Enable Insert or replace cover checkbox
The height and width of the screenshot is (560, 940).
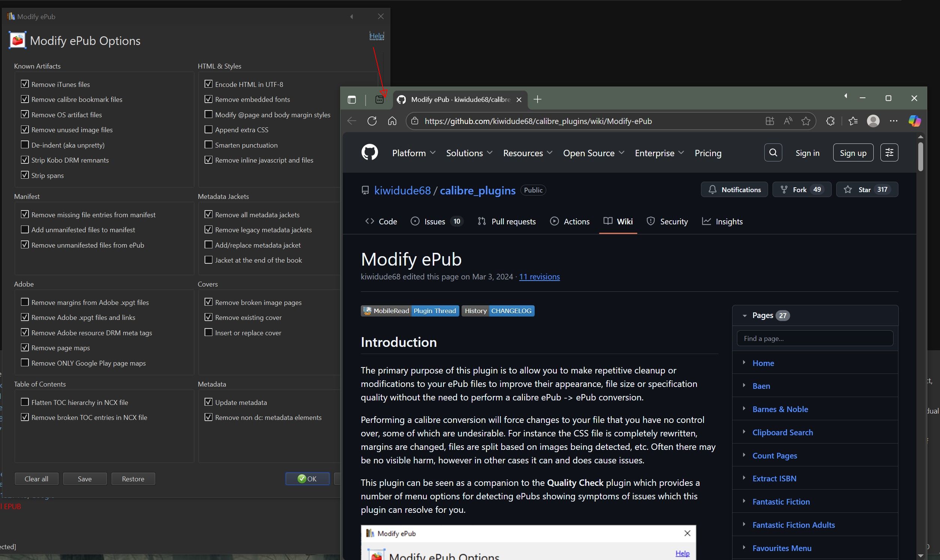(x=208, y=333)
